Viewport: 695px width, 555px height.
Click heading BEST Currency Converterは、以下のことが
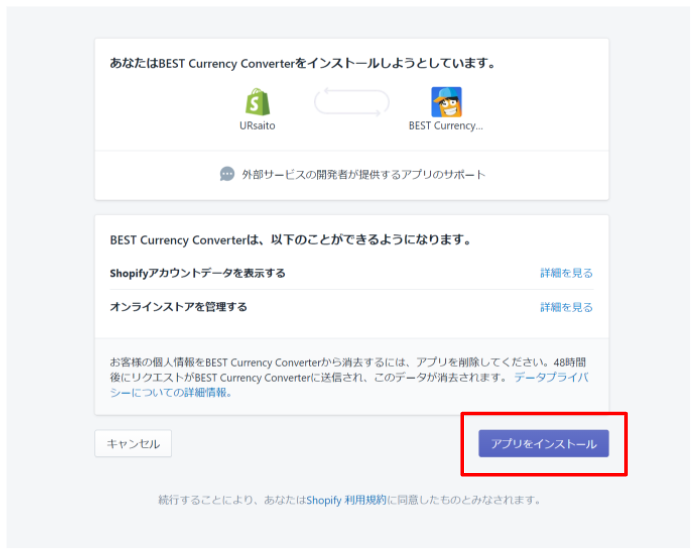click(290, 240)
